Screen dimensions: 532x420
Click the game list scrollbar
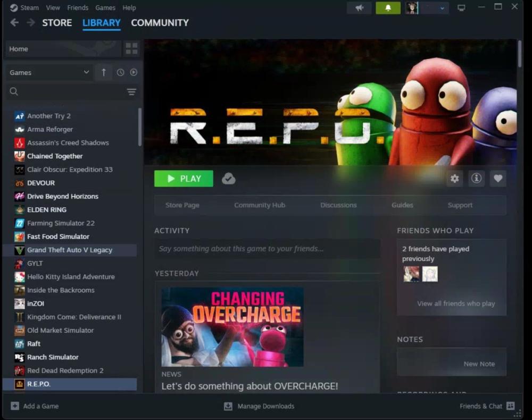pyautogui.click(x=140, y=127)
